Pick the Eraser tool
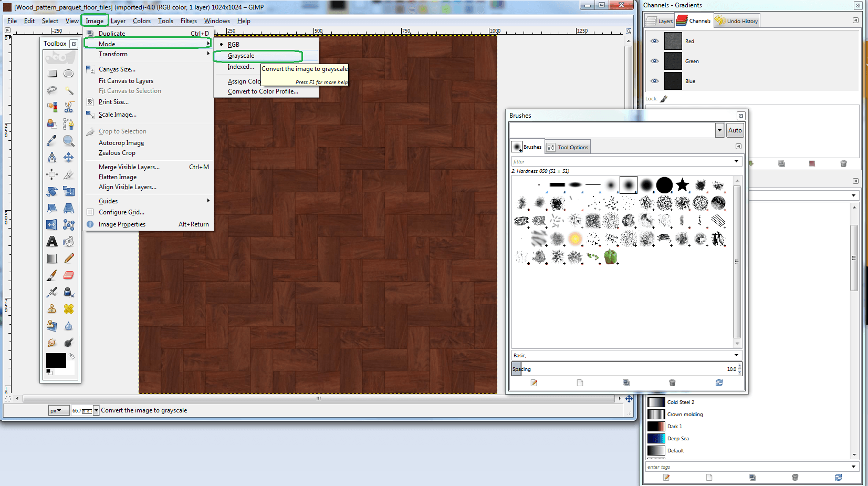This screenshot has width=868, height=486. [x=69, y=275]
